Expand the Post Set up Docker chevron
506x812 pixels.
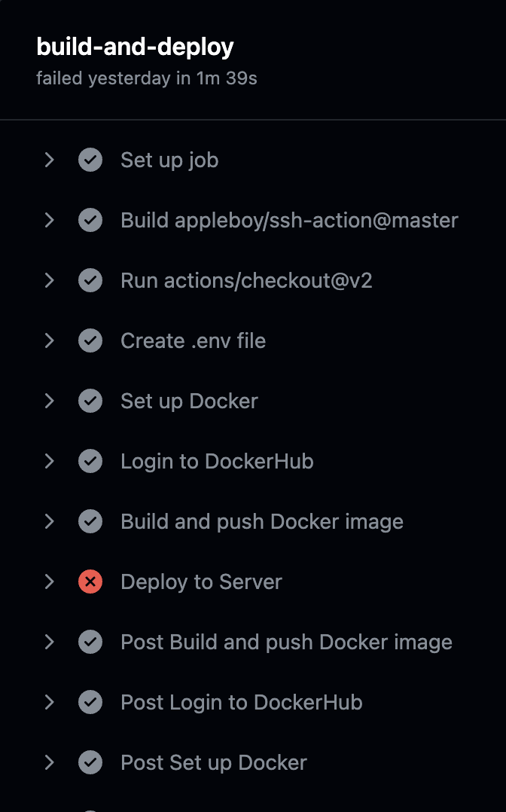(x=49, y=762)
